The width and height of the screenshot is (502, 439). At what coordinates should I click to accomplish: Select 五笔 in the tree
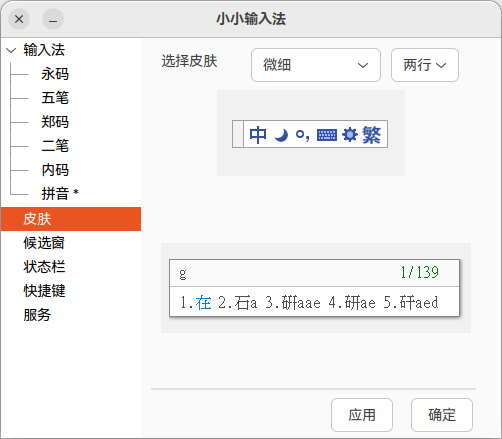(x=55, y=98)
